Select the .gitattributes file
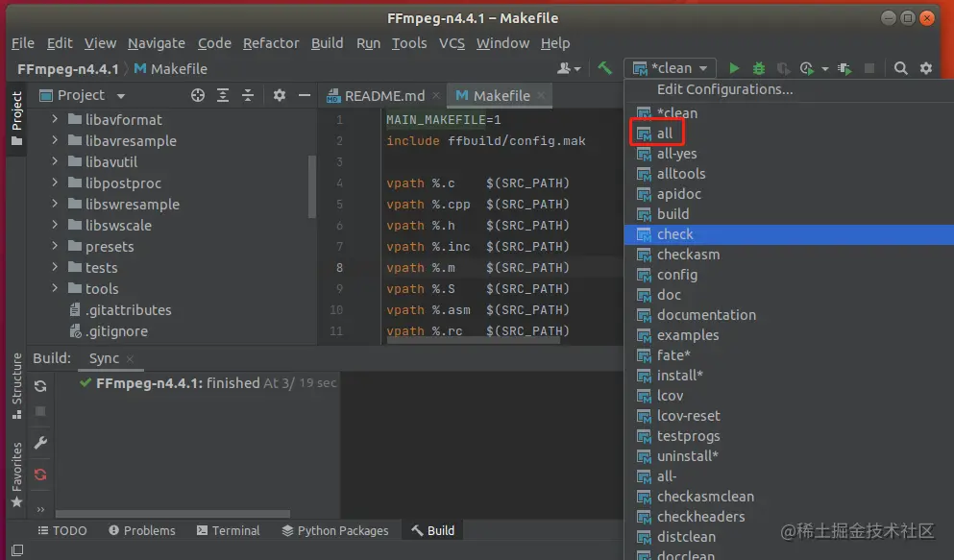The height and width of the screenshot is (560, 954). click(120, 310)
